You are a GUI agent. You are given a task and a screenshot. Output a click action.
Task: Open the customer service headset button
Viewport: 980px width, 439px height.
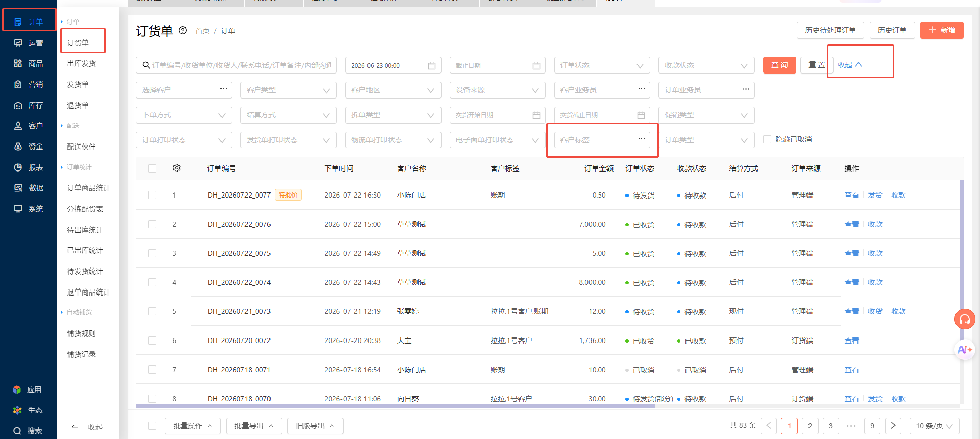(x=965, y=320)
